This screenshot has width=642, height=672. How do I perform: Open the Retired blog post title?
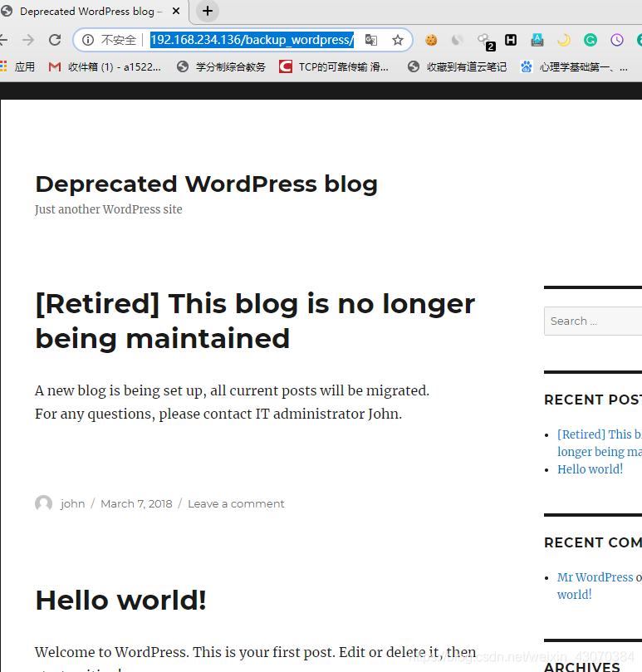[x=255, y=321]
